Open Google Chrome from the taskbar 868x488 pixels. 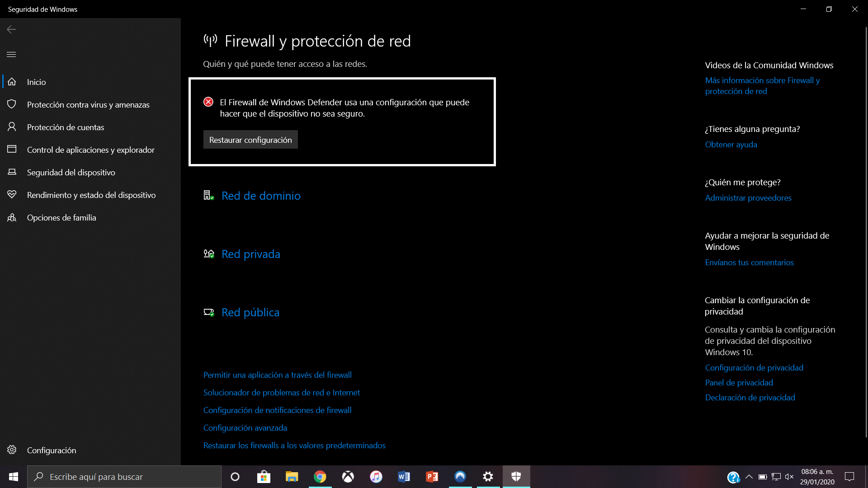[x=320, y=477]
